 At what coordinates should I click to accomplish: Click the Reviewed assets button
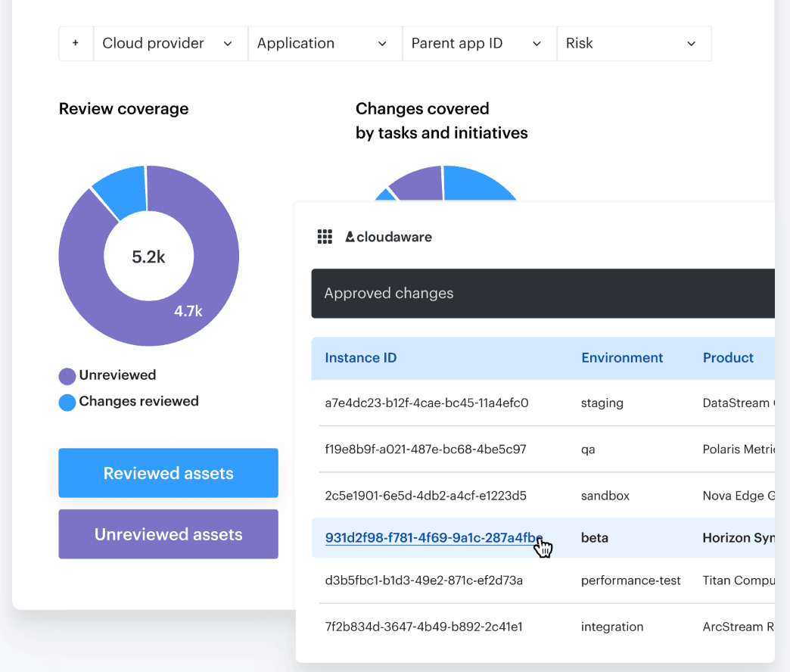[168, 472]
